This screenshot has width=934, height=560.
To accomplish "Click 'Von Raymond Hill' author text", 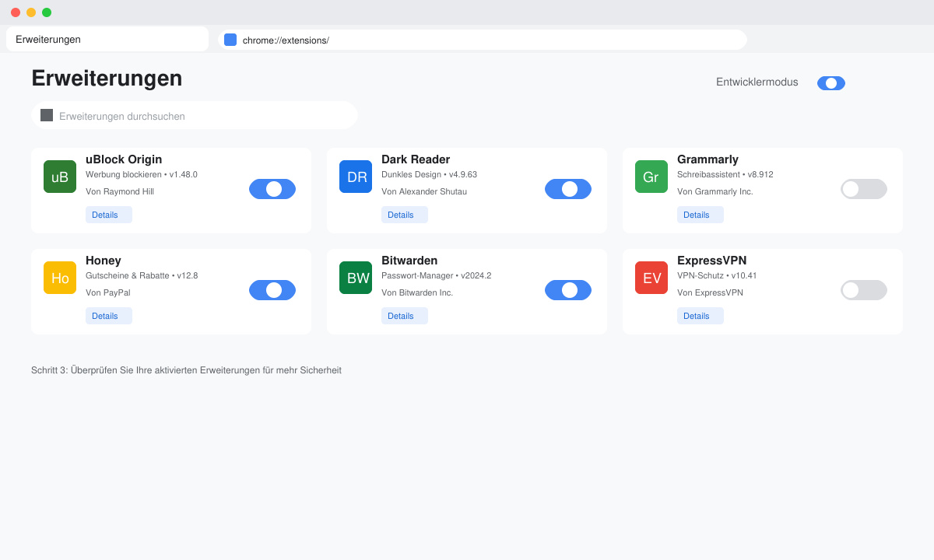I will [x=120, y=191].
